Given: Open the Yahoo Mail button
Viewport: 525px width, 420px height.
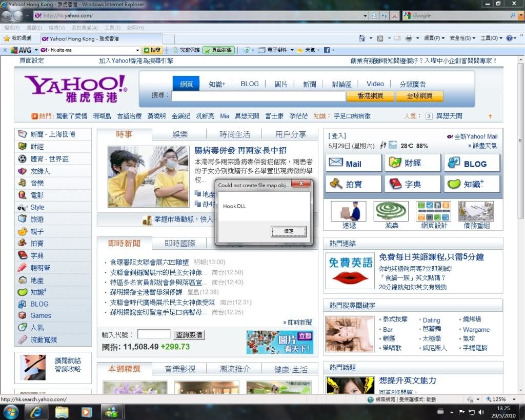Looking at the screenshot, I should 353,164.
